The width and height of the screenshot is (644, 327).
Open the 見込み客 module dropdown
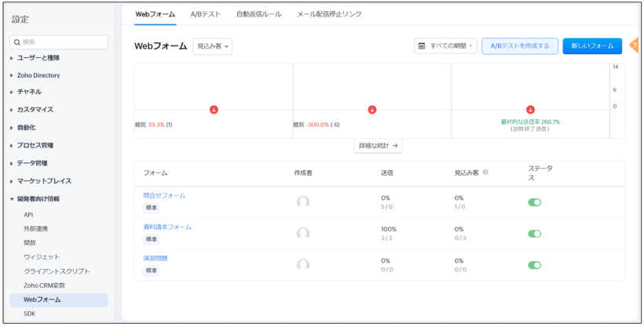tap(212, 47)
